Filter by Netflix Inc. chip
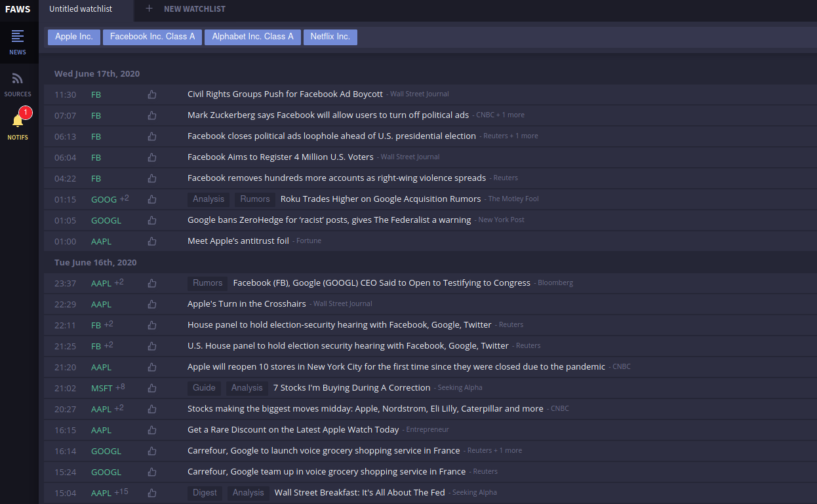 [330, 37]
